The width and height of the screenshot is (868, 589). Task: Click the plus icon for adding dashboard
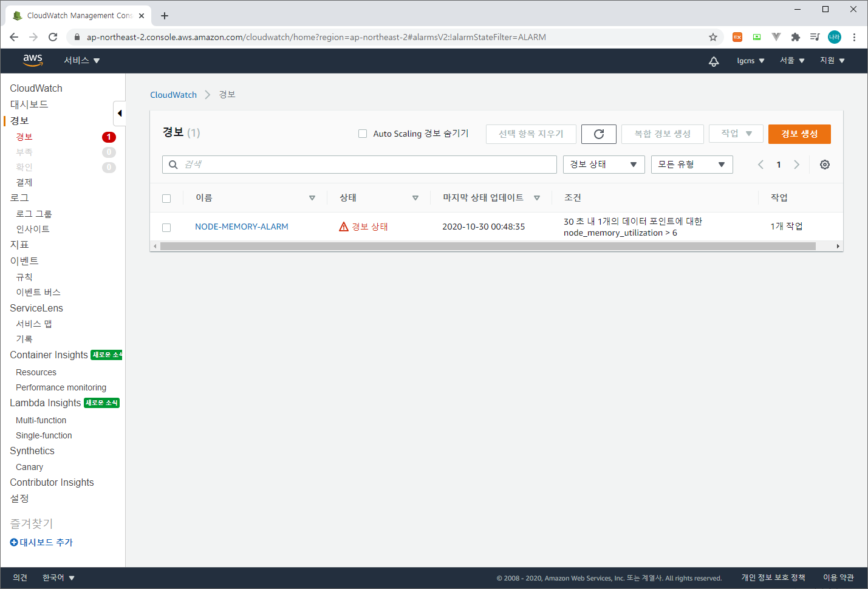(x=14, y=542)
